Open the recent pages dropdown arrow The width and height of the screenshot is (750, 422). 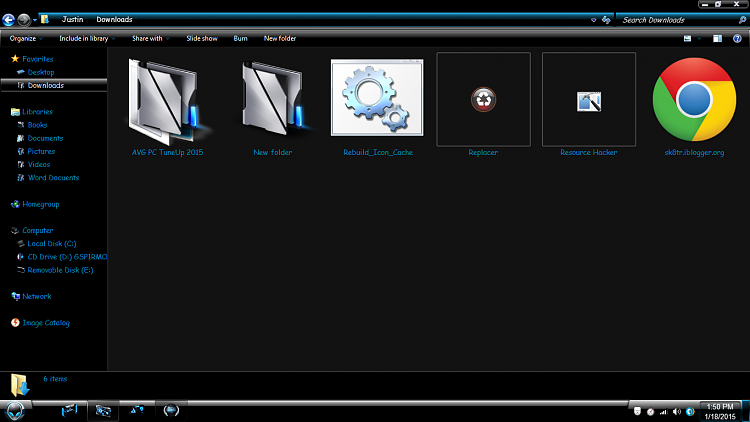(34, 20)
